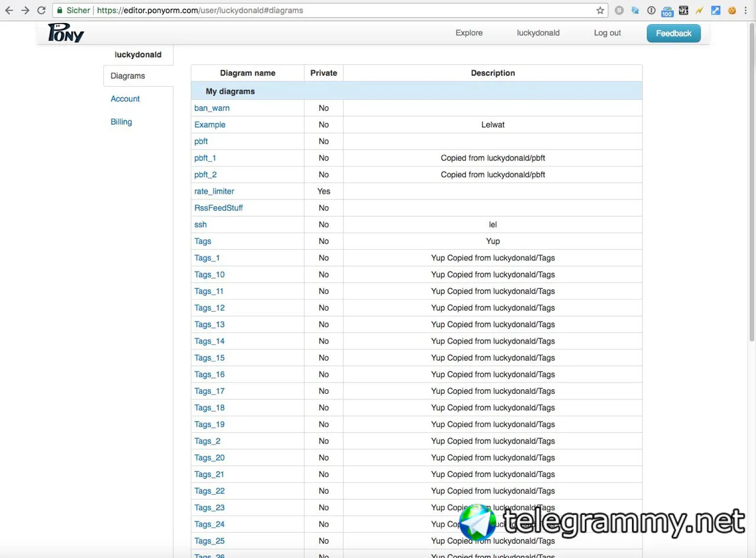Click the luckydonald sidebar heading
Screen dimensions: 756x558
coord(138,55)
